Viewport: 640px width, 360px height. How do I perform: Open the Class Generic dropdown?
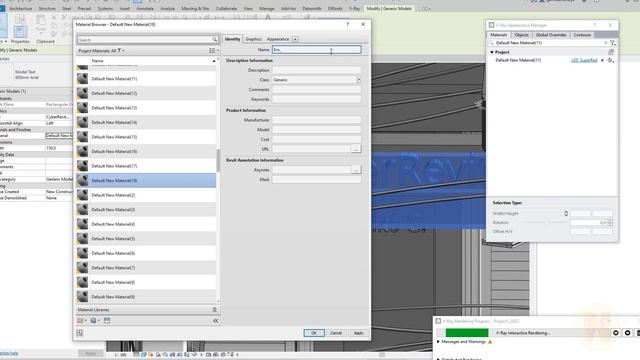point(359,80)
